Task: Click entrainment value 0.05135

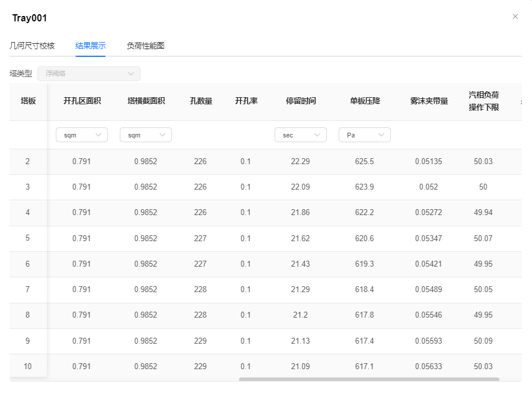Action: (x=429, y=161)
